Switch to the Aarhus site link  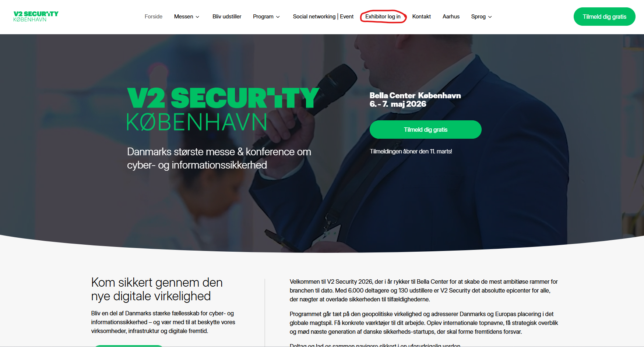coord(451,17)
